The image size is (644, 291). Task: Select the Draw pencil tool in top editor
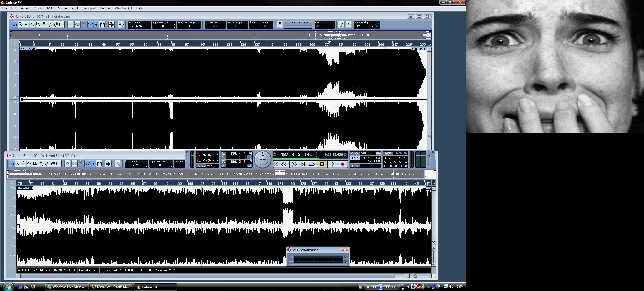click(x=26, y=25)
